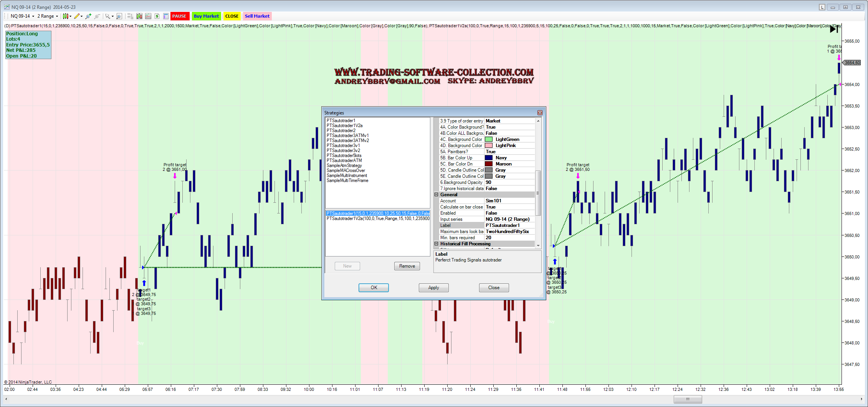Screen dimensions: 868x407
Task: Collapse the General property section
Action: pyautogui.click(x=436, y=195)
